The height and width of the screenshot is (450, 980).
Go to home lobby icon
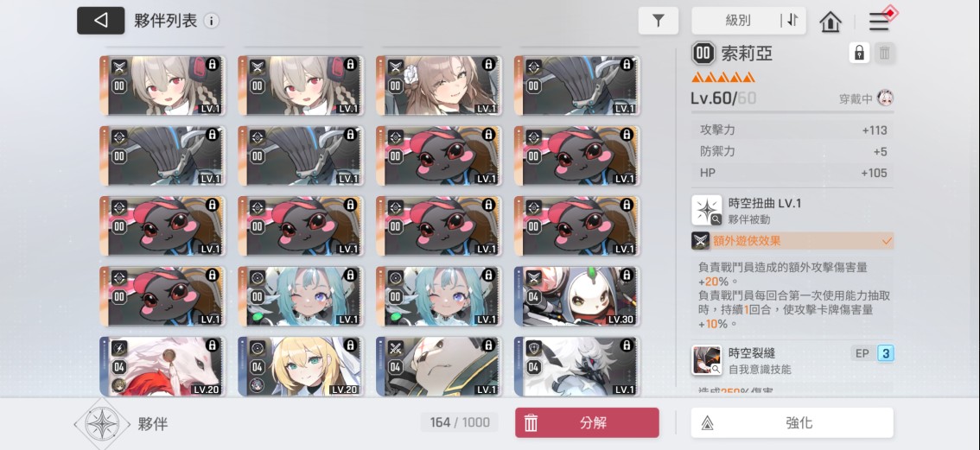830,22
